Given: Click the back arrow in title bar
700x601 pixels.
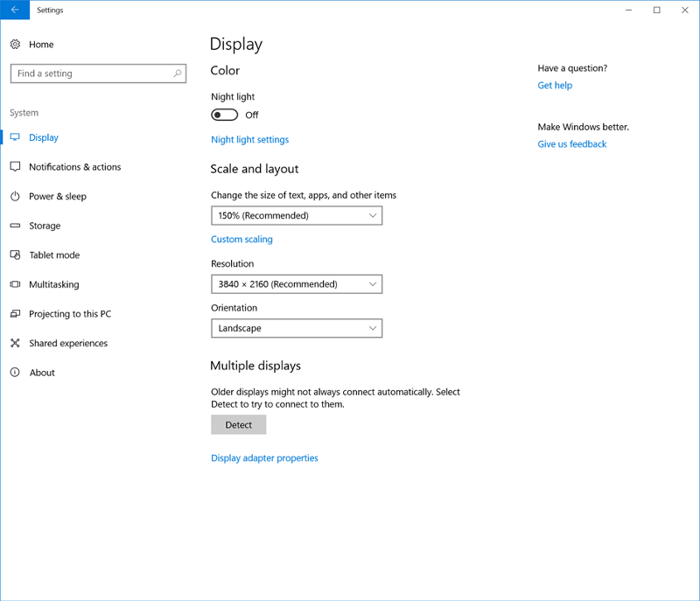Looking at the screenshot, I should (x=13, y=10).
